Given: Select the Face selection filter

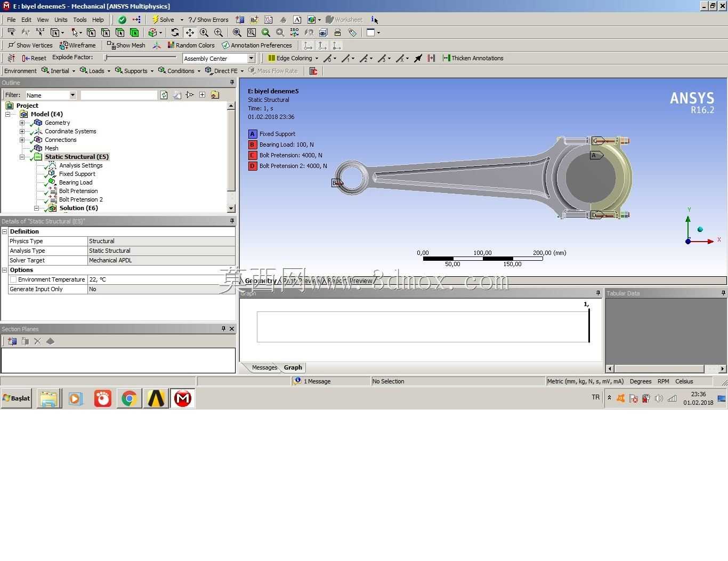Looking at the screenshot, I should (x=120, y=33).
